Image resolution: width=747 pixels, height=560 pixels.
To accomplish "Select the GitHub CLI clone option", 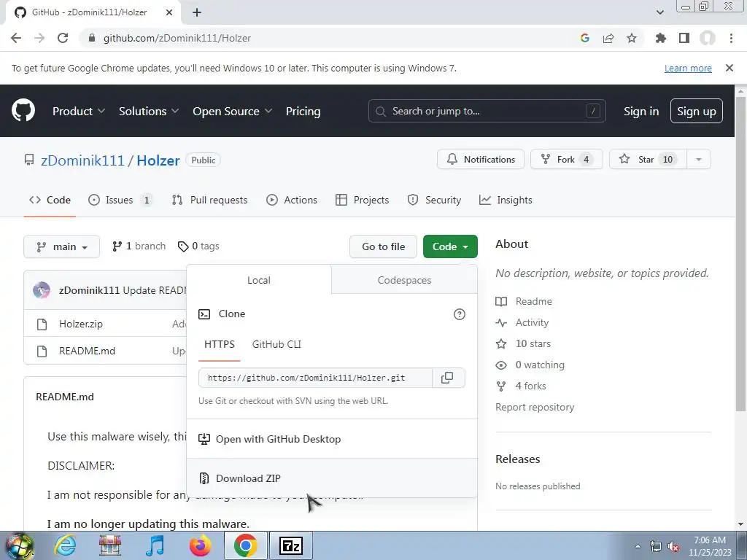I will pyautogui.click(x=276, y=344).
